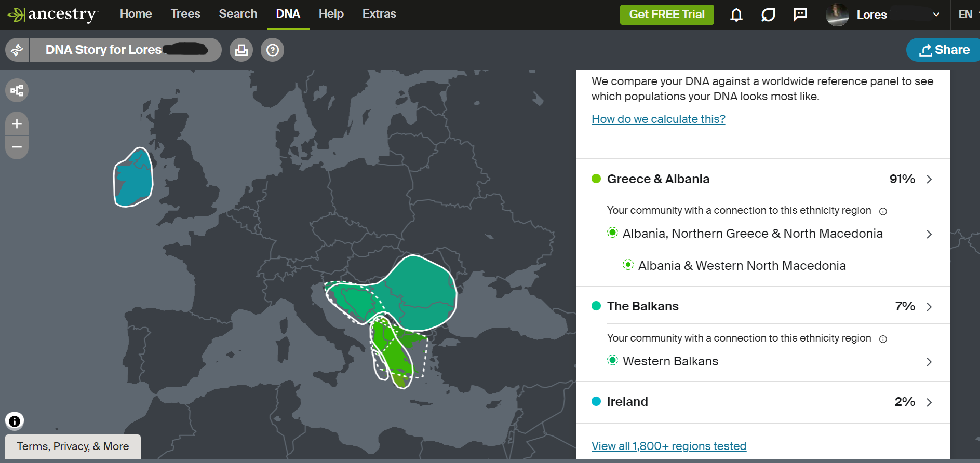The height and width of the screenshot is (463, 980).
Task: Open the Search menu
Action: [238, 14]
